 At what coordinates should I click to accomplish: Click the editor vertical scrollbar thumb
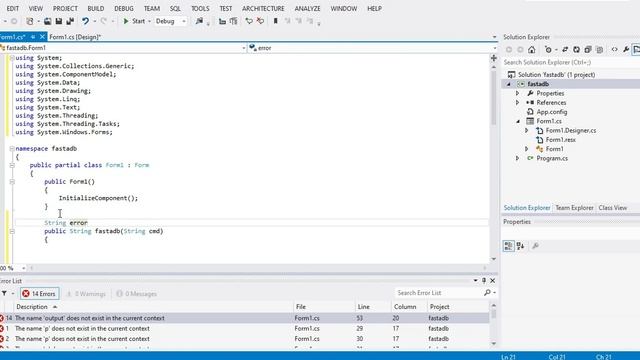[493, 97]
